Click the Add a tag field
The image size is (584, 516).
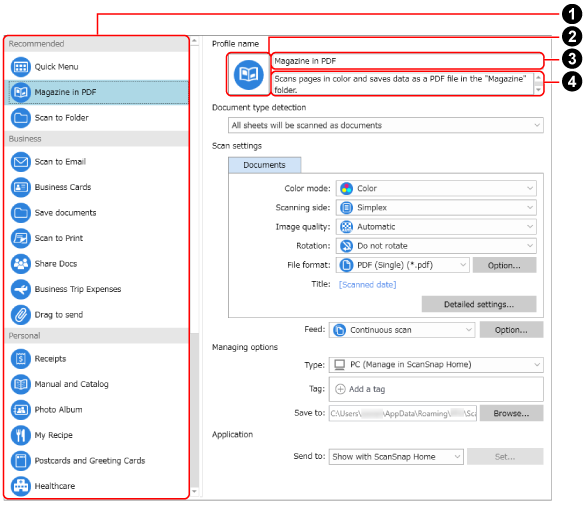click(436, 389)
